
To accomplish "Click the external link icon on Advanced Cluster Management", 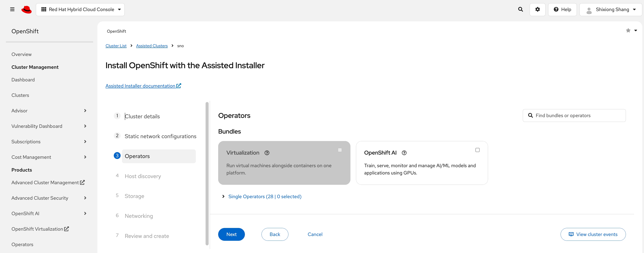I will (x=82, y=182).
